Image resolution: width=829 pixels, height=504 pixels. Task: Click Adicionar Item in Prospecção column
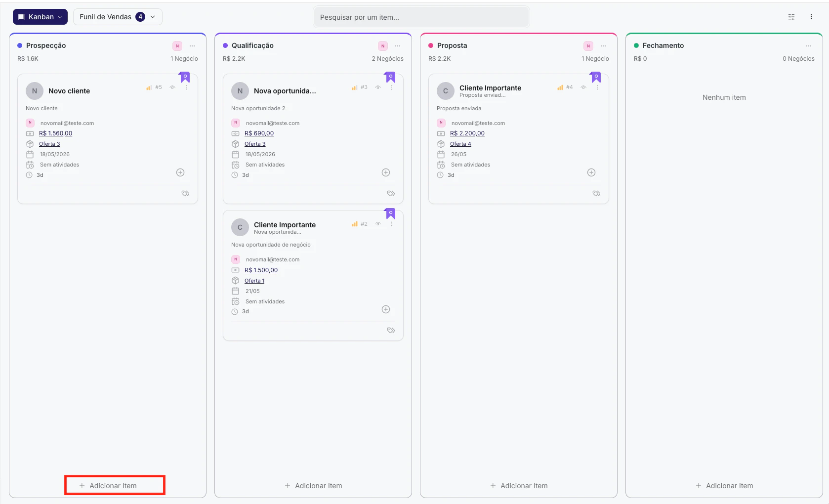pos(108,486)
